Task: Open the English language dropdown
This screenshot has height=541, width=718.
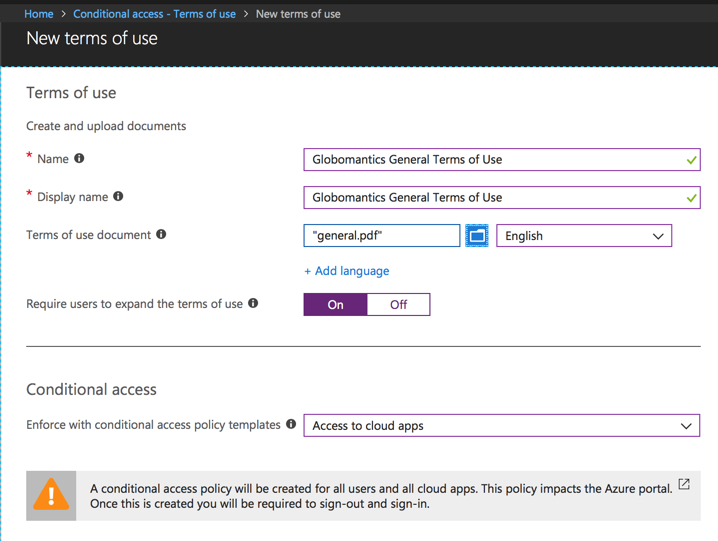Action: [584, 235]
